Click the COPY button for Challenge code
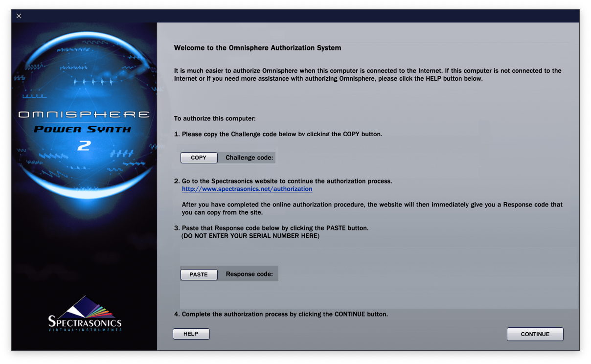Screen dimensions: 591x364 tap(199, 158)
